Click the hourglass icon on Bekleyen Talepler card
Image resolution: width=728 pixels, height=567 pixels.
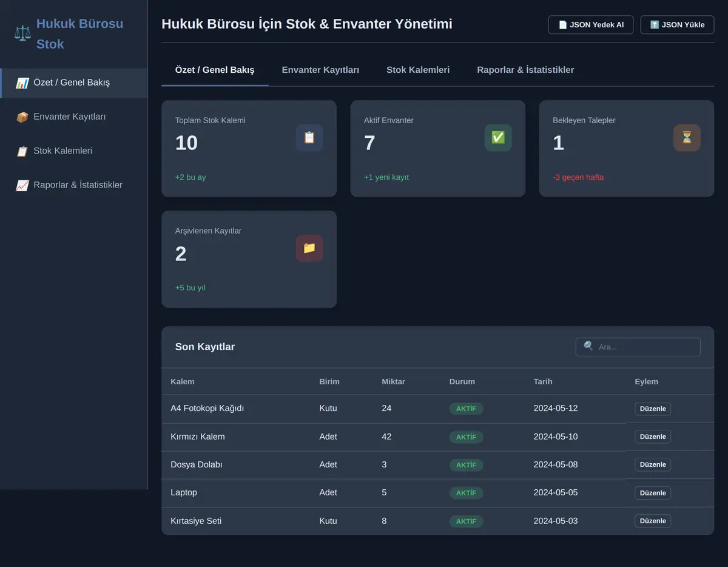tap(687, 138)
